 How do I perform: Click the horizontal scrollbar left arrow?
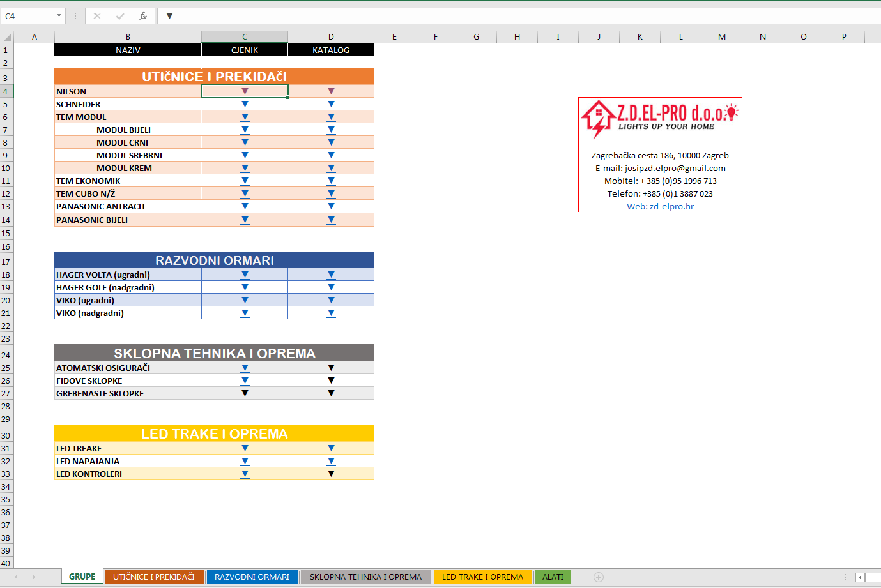[x=860, y=577]
